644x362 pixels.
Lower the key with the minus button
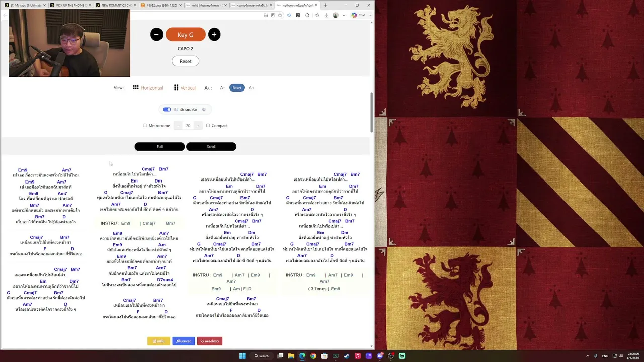coord(156,34)
